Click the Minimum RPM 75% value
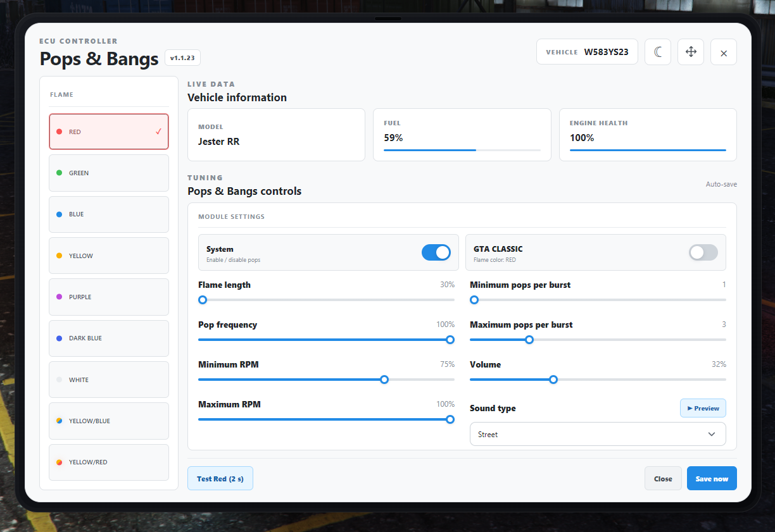Screen dimensions: 775x532 coord(447,364)
